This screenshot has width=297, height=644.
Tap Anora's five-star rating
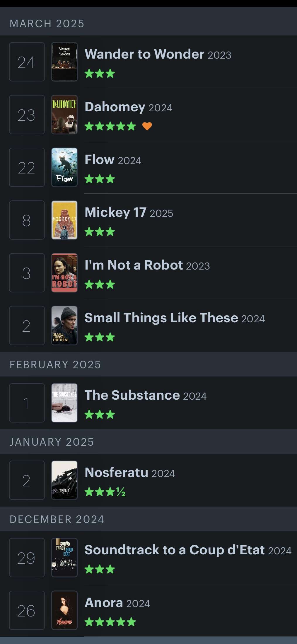click(110, 622)
